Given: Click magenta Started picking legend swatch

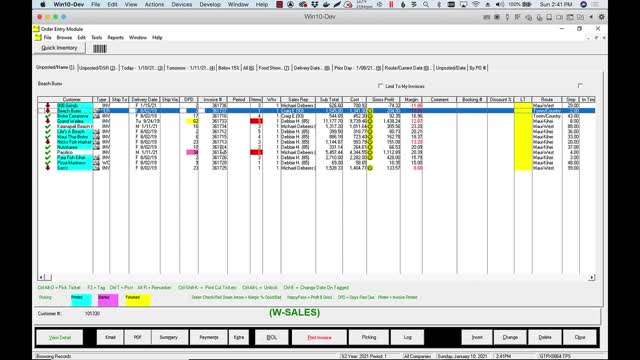Looking at the screenshot, I should point(108,300).
